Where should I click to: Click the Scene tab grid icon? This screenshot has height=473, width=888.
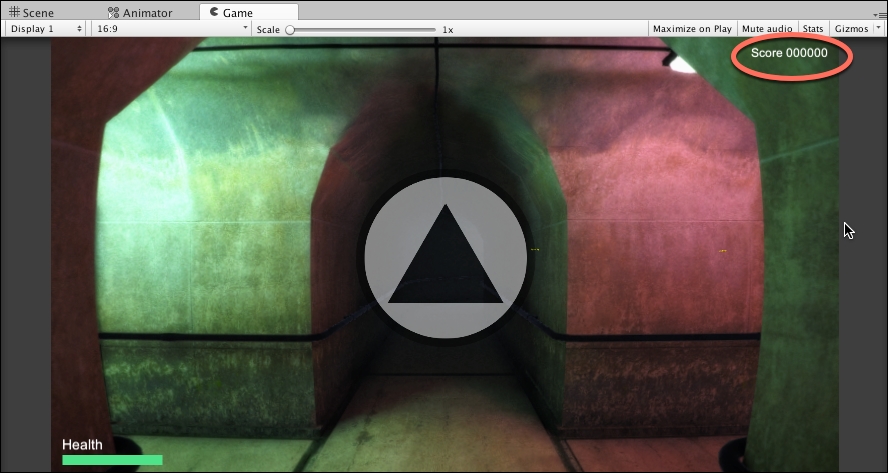pos(14,12)
